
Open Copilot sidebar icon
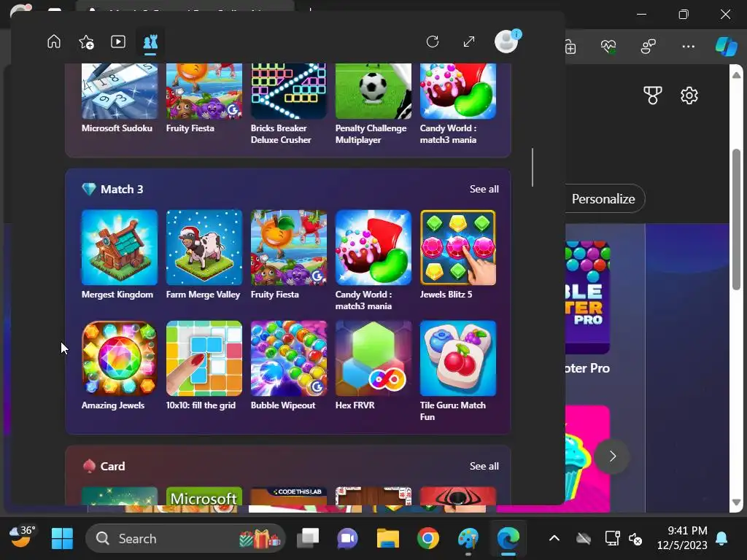726,47
